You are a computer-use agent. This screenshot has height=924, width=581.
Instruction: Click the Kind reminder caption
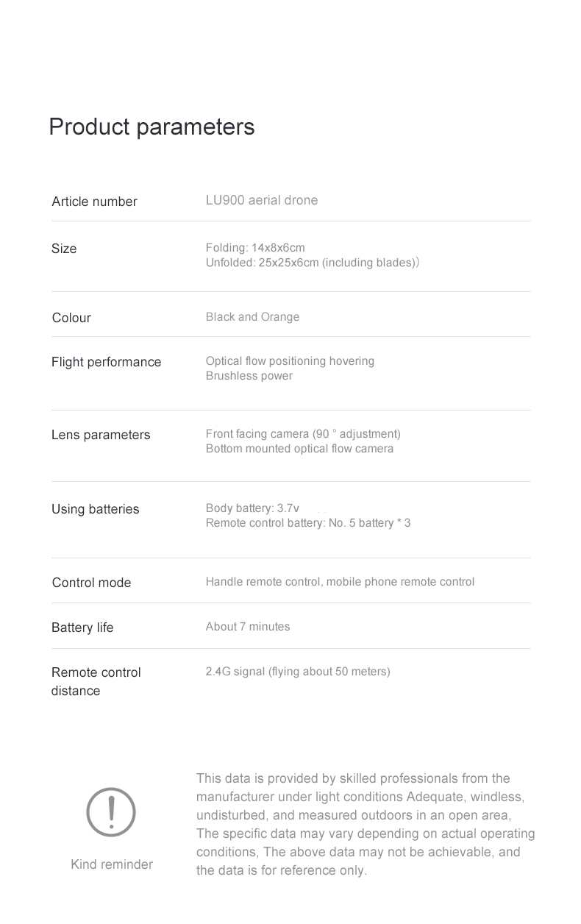[112, 864]
